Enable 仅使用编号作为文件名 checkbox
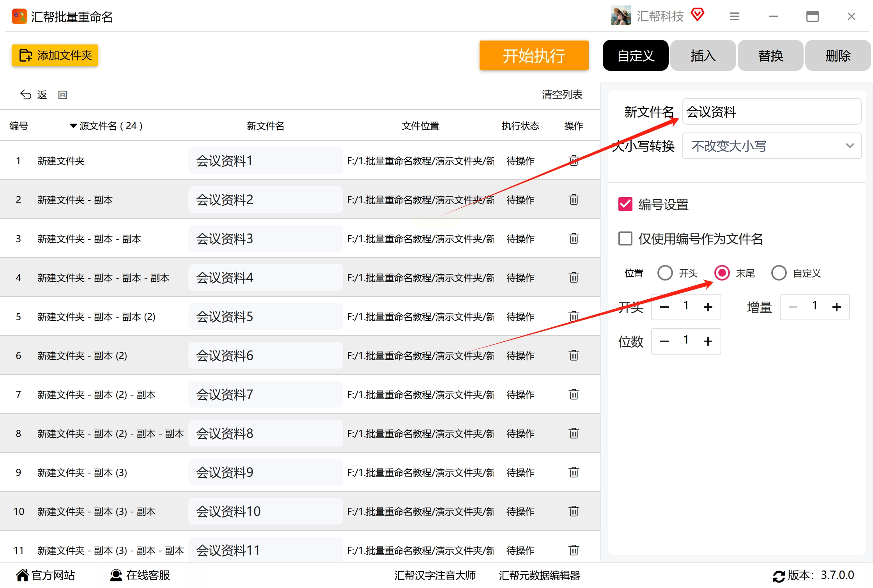The width and height of the screenshot is (873, 588). point(625,238)
